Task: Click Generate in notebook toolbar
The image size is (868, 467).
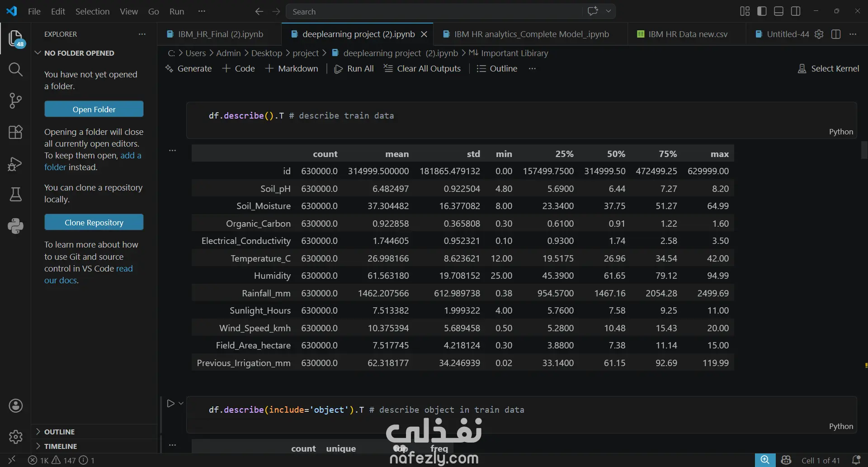Action: pos(189,68)
